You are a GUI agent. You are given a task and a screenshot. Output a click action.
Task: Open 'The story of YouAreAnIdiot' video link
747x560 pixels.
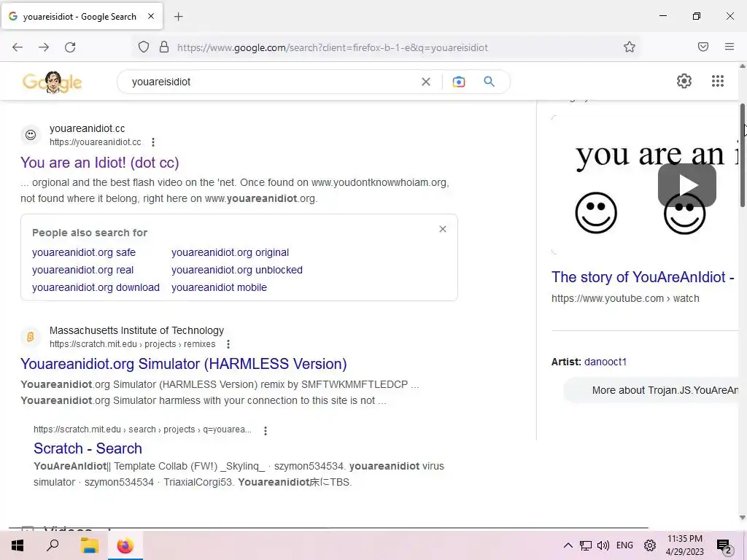point(643,276)
